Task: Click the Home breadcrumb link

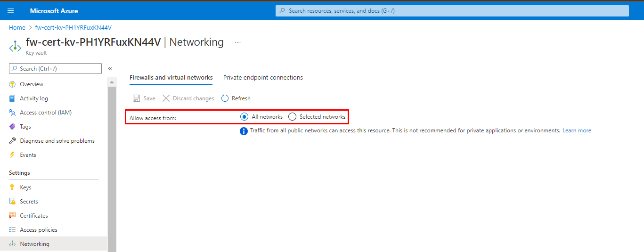Action: (17, 28)
